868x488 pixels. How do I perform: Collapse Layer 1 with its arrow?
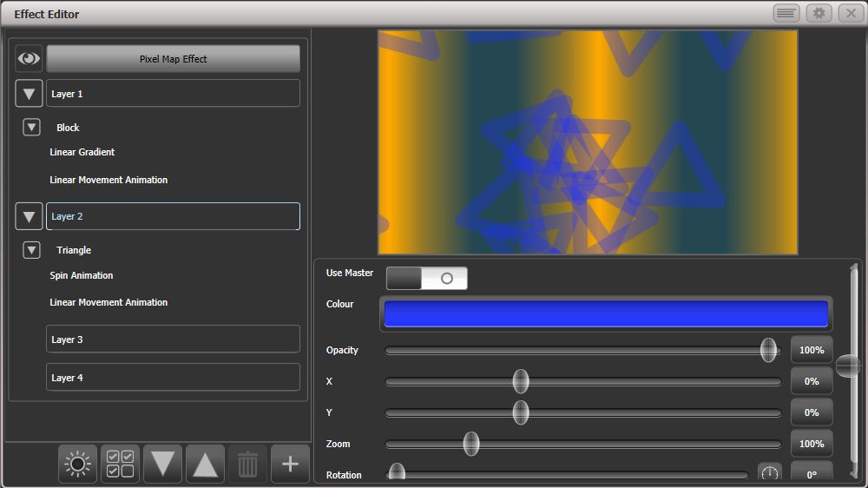pyautogui.click(x=29, y=94)
